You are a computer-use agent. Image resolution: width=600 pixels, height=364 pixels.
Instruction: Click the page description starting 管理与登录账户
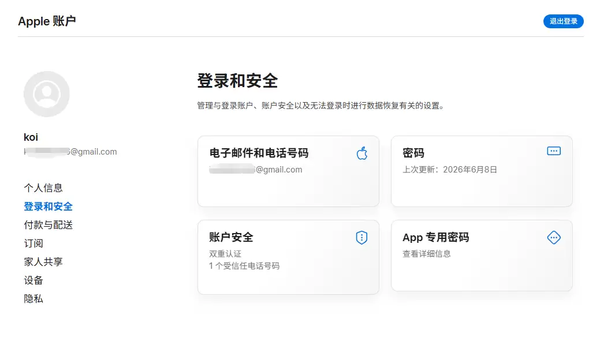click(x=321, y=106)
